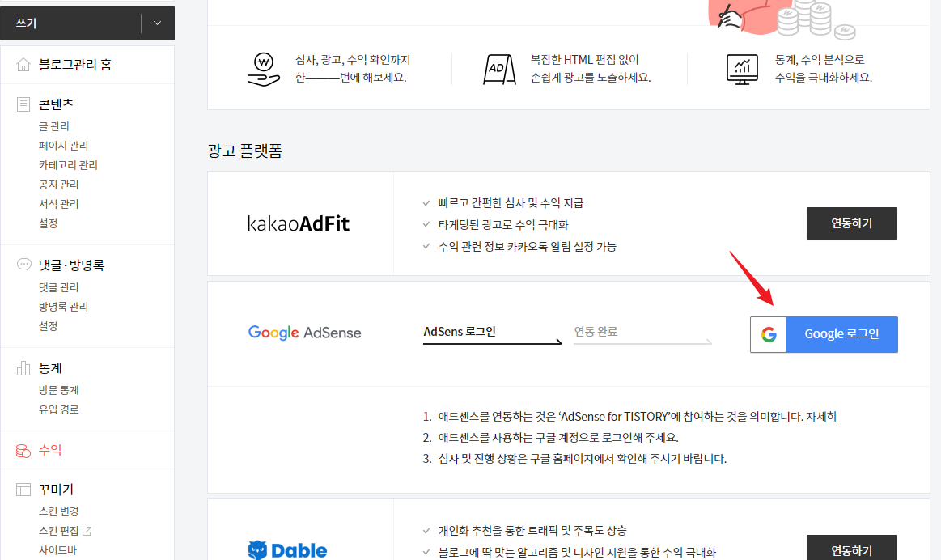This screenshot has width=941, height=560.
Task: Open the 꾸미기 section heading
Action: point(56,490)
